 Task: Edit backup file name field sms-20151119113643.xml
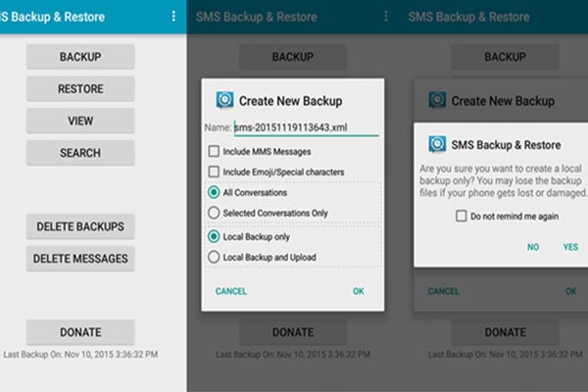click(x=307, y=127)
